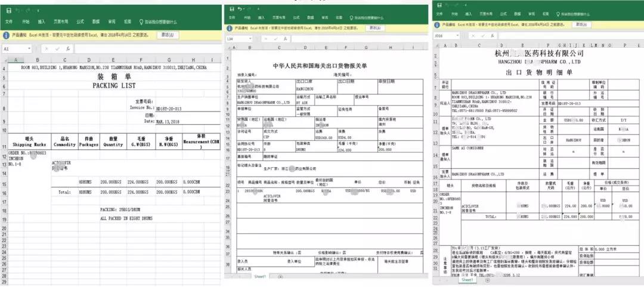Click 'MAR. 13, 2018' date cell
644x287 pixels.
[168, 122]
